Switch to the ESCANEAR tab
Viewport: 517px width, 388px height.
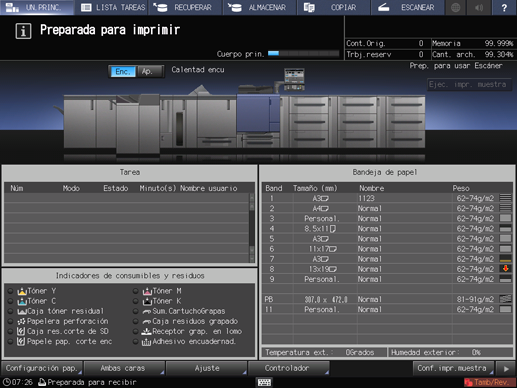[x=407, y=7]
